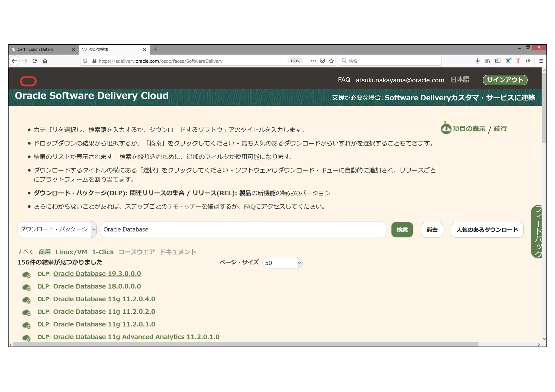This screenshot has height=392, width=555.
Task: Open the browser home page icon
Action: (45, 61)
